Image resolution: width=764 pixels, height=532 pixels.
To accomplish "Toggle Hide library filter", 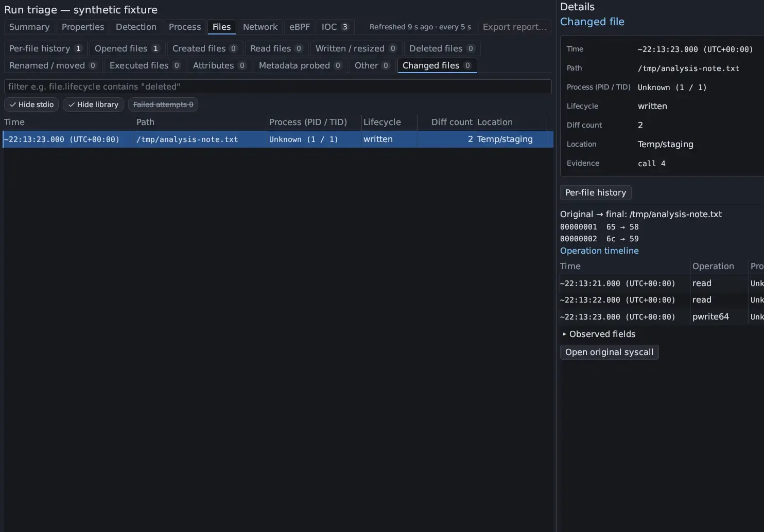I will tap(93, 104).
